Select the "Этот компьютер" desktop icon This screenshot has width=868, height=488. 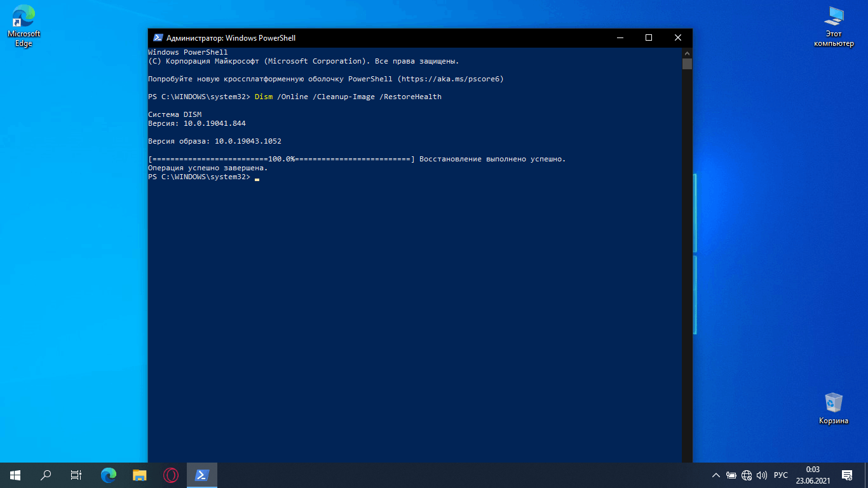(834, 27)
